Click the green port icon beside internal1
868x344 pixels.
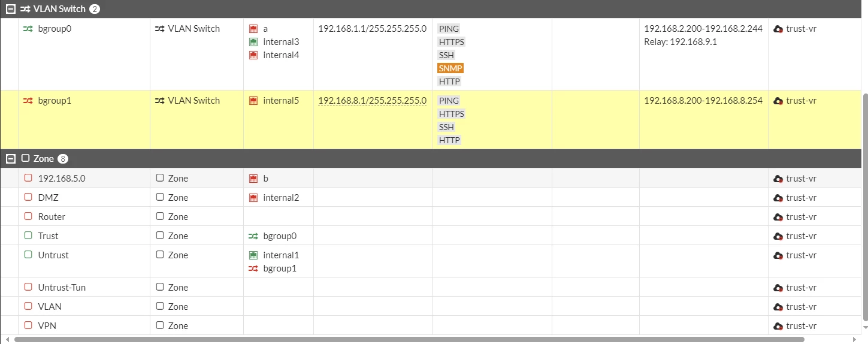click(253, 255)
